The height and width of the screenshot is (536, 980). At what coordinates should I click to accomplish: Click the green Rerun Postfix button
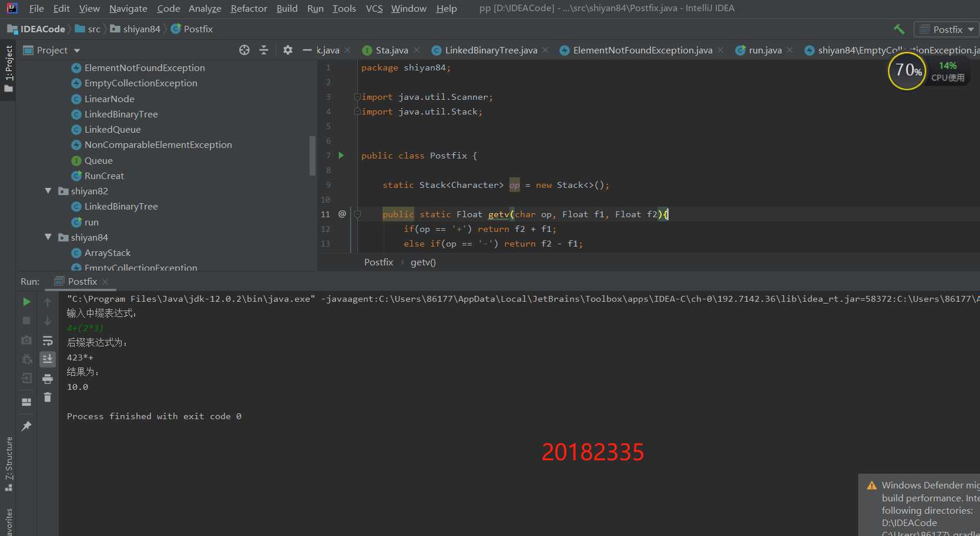pyautogui.click(x=26, y=302)
